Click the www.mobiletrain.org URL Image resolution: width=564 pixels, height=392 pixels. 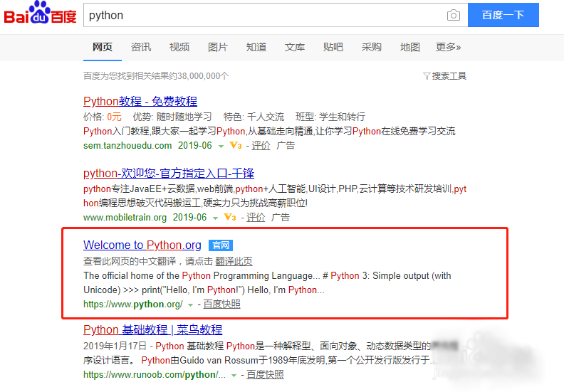tap(125, 218)
